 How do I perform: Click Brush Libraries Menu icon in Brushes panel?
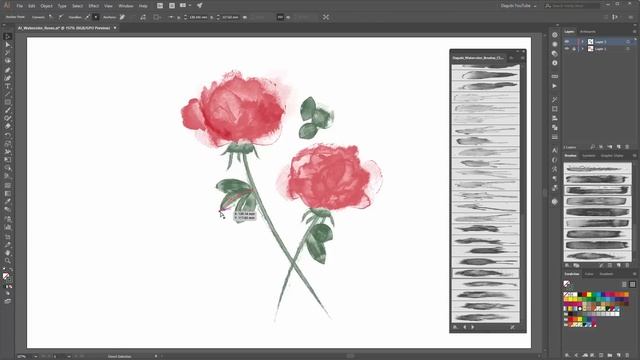[567, 266]
